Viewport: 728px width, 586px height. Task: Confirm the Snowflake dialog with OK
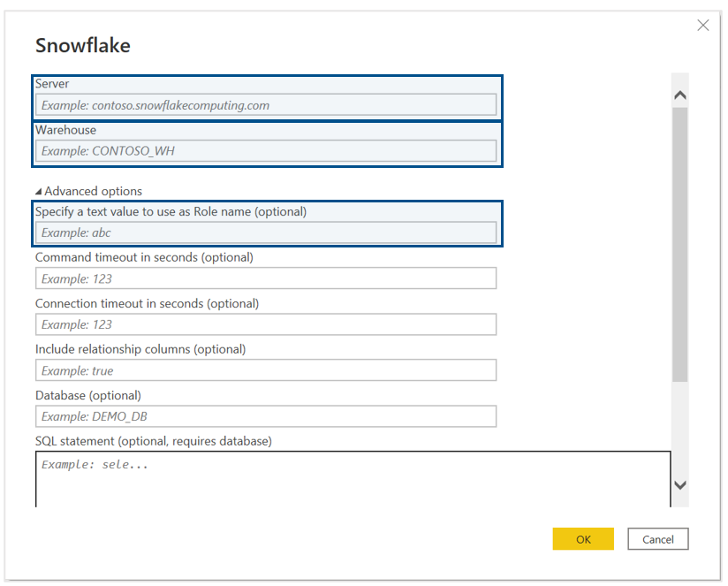(583, 539)
